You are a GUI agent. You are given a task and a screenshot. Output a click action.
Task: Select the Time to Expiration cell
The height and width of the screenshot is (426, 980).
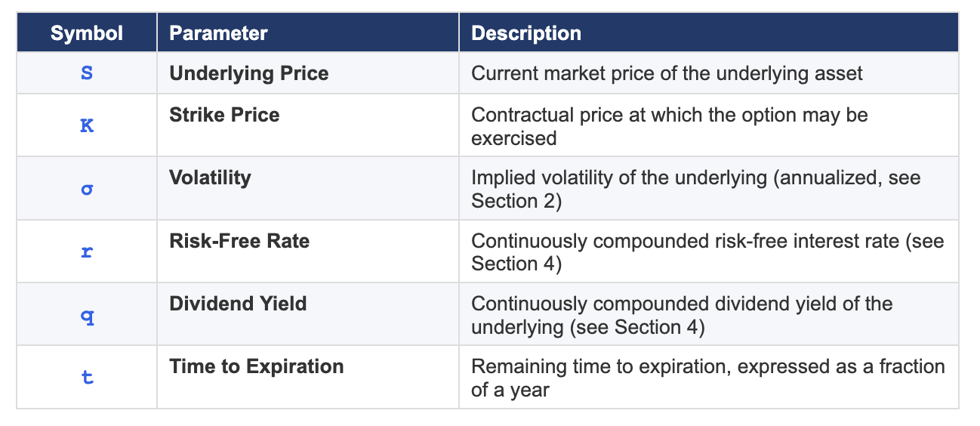pos(308,377)
